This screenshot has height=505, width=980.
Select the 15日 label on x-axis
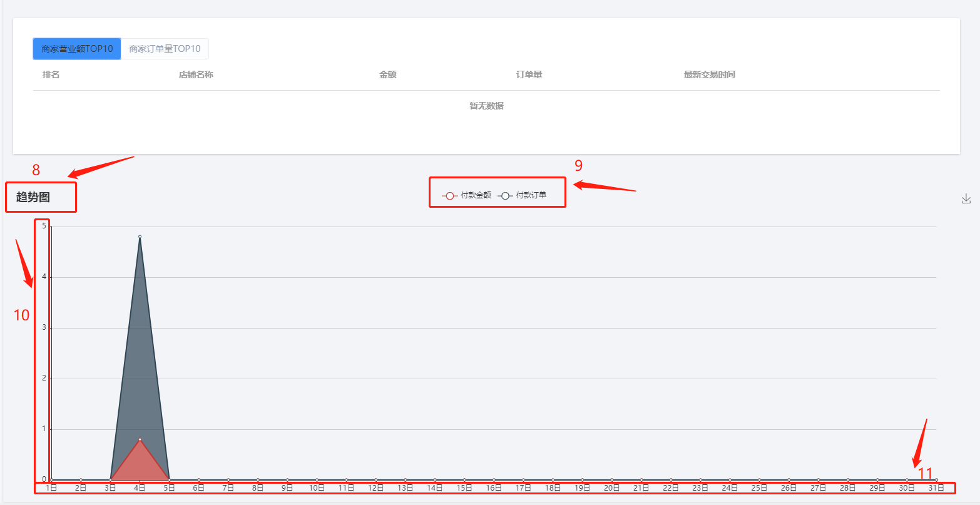[x=464, y=487]
